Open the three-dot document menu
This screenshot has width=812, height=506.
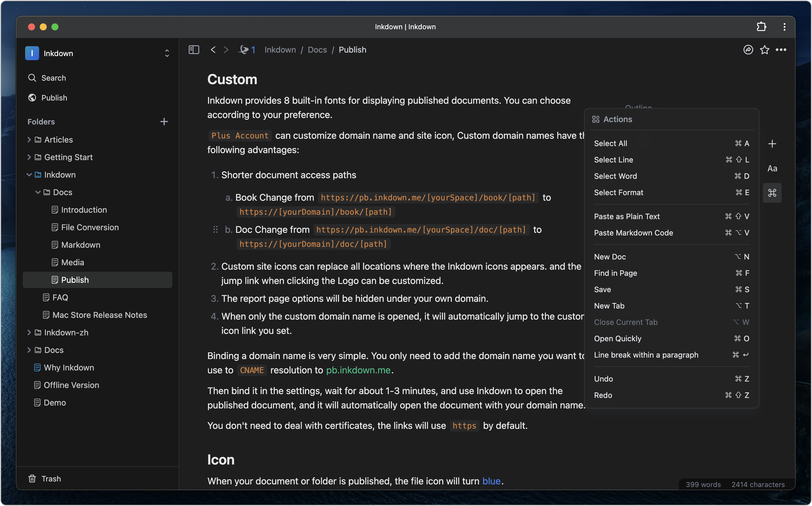[781, 50]
